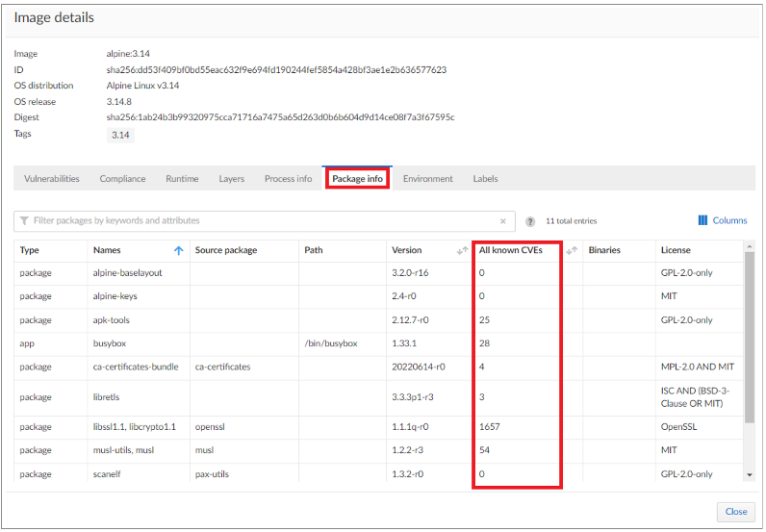Click the 54 CVE count for musl
Viewport: 766px width, 532px height.
click(484, 450)
